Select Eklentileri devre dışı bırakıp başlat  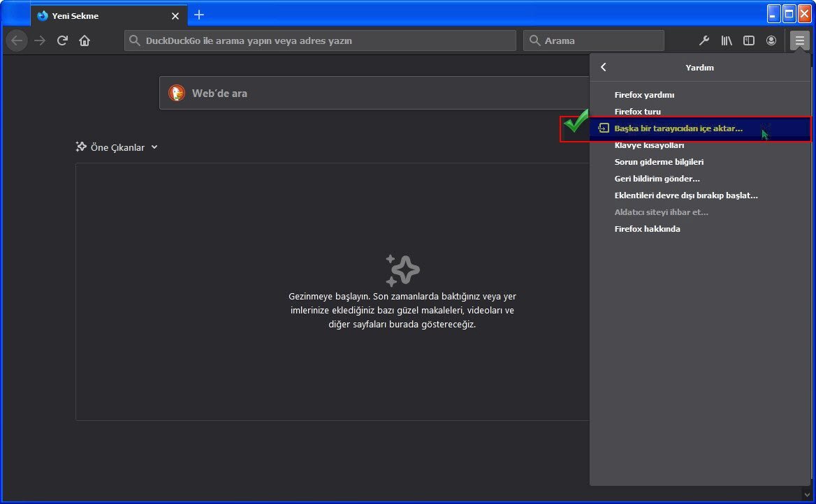pos(700,195)
